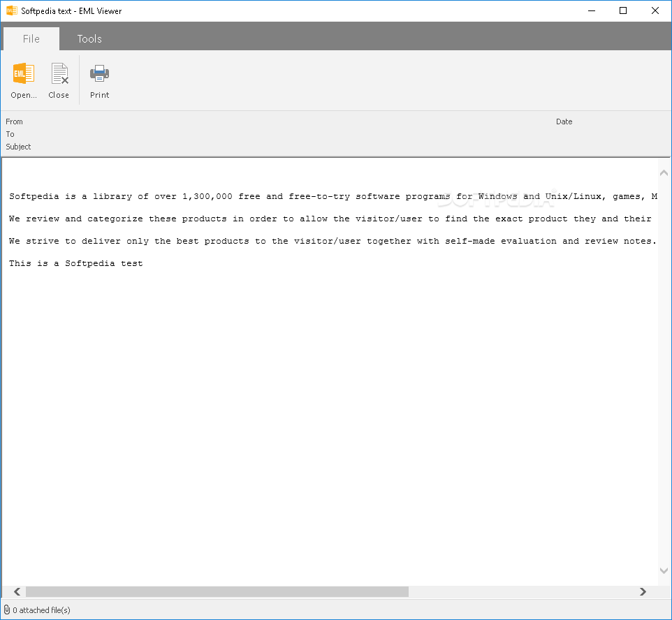The height and width of the screenshot is (620, 672).
Task: Click the Subject header label
Action: (x=18, y=147)
